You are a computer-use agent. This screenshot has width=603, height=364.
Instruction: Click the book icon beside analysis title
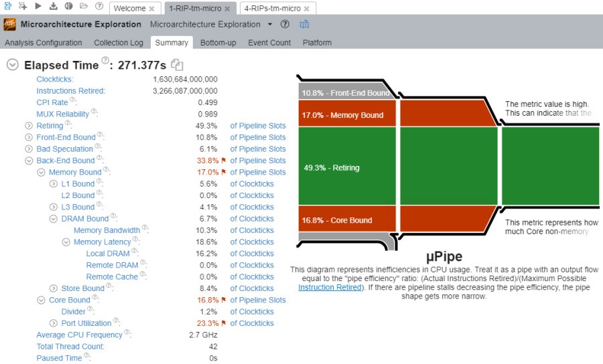pos(304,24)
